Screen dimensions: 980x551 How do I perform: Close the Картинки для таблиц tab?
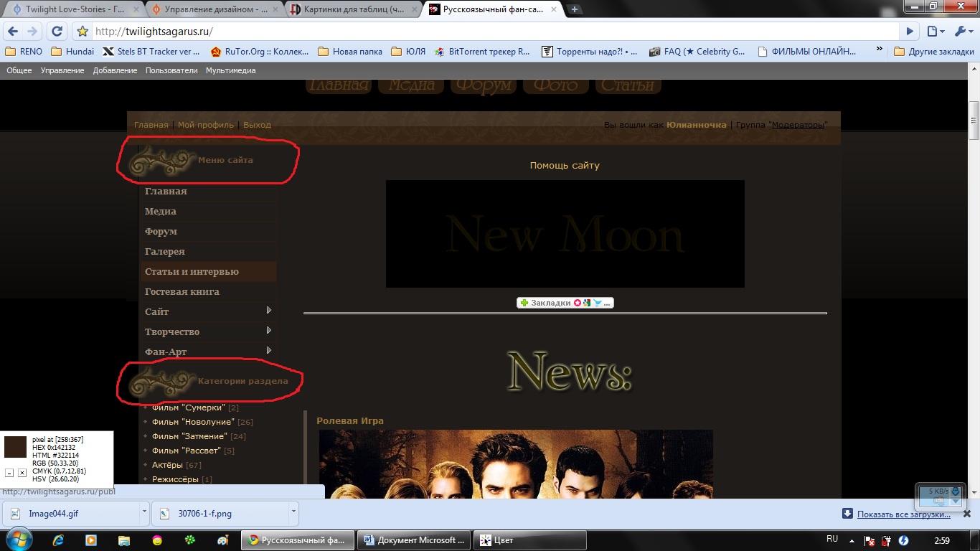coord(414,9)
